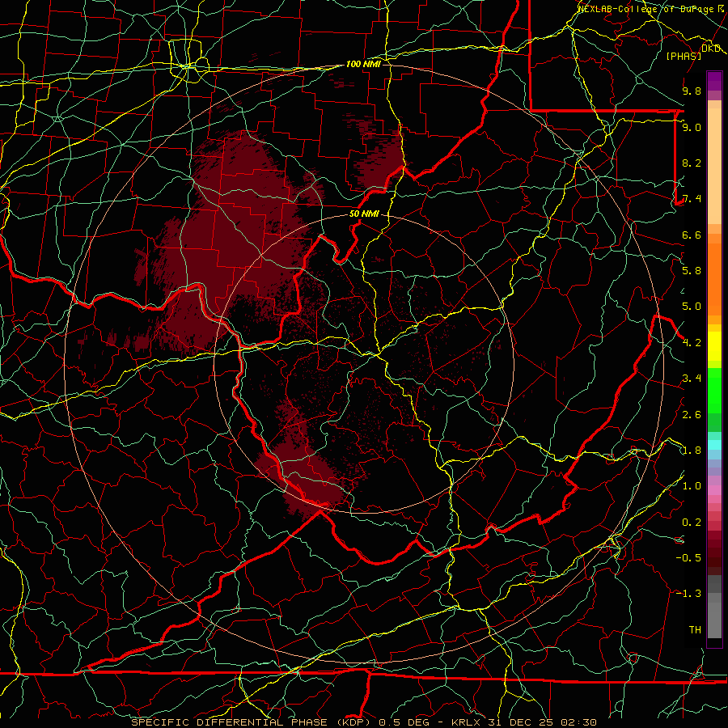728x728 pixels.
Task: Click the -0.5 scale value
Action: coord(688,557)
